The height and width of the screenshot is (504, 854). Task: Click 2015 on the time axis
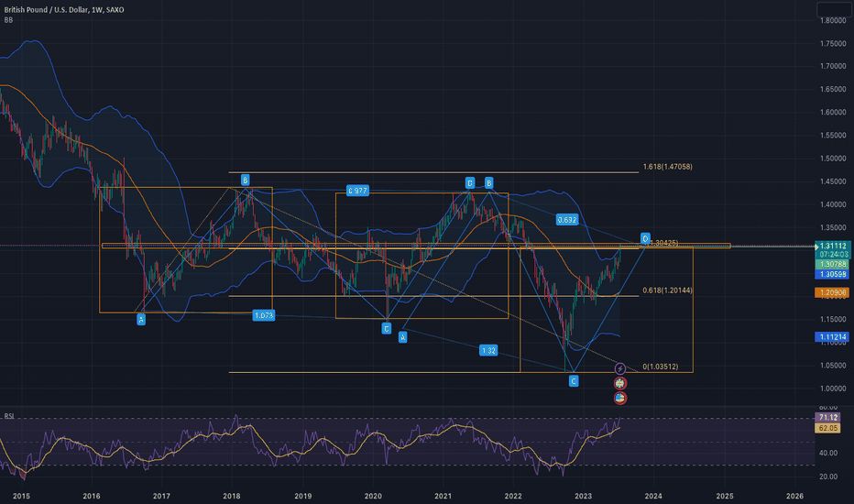coord(21,496)
